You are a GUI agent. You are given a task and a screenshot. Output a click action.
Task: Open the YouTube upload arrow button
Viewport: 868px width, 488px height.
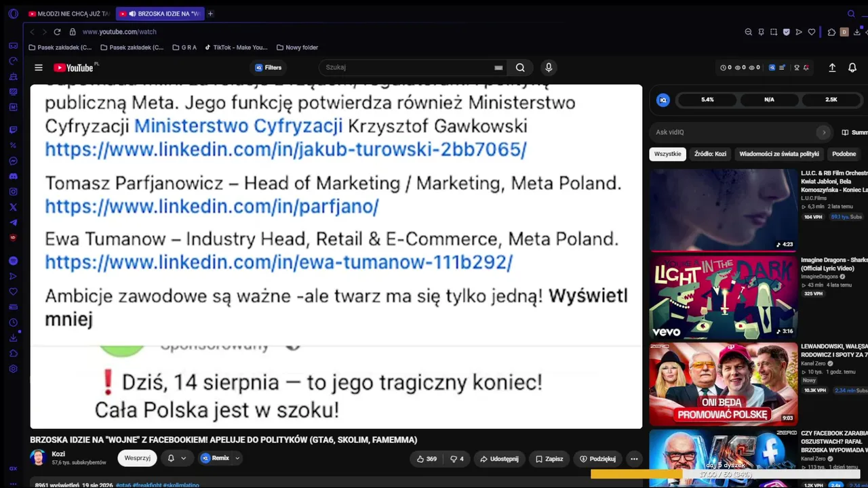[832, 68]
